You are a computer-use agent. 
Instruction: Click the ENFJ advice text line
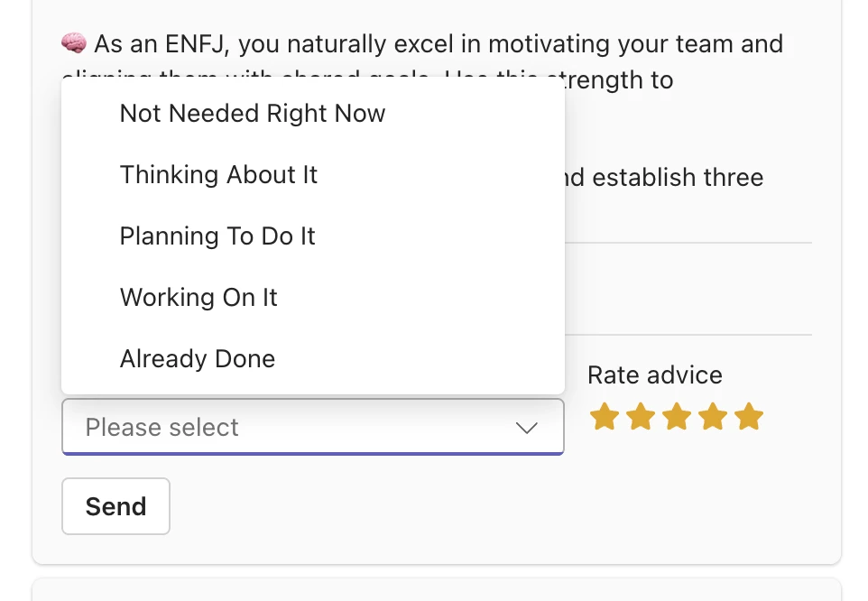tap(439, 43)
